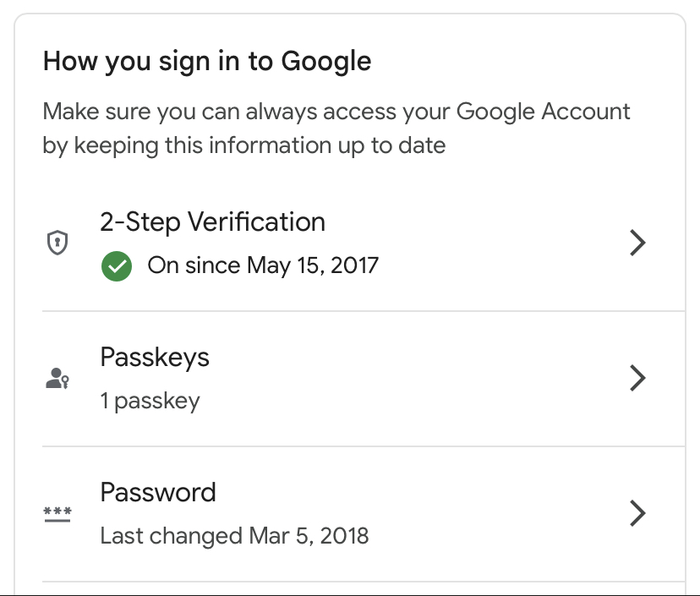
Task: Click the Password row title
Action: pos(158,492)
